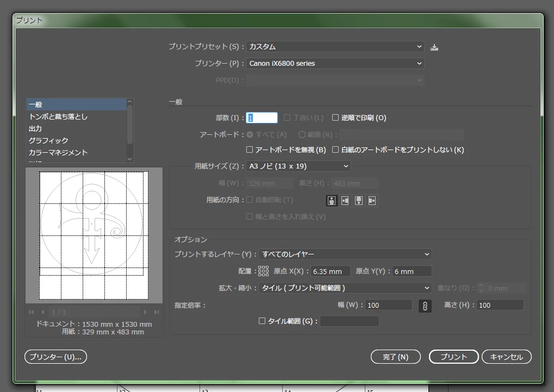The width and height of the screenshot is (554, 392).
Task: Select landscape left paper orientation icon
Action: click(345, 201)
